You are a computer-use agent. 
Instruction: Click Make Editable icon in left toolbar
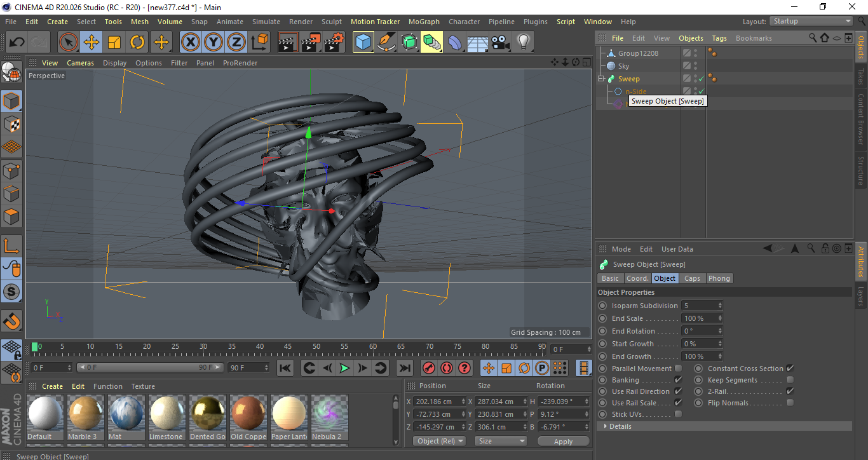click(x=11, y=72)
